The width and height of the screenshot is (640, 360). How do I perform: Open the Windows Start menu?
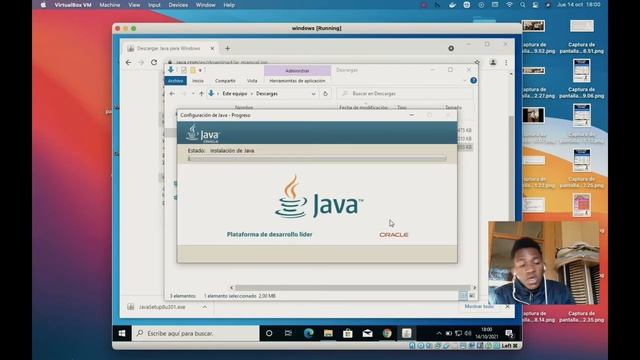[122, 333]
